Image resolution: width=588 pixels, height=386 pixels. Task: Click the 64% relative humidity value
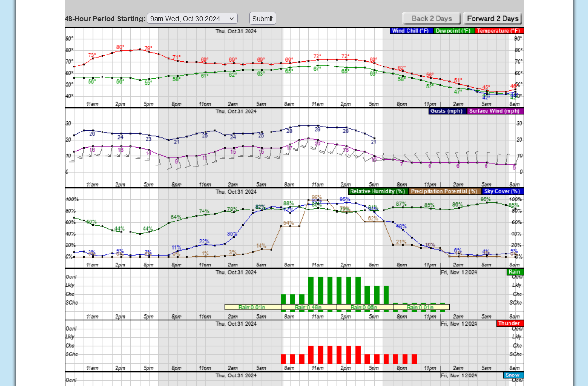click(176, 217)
